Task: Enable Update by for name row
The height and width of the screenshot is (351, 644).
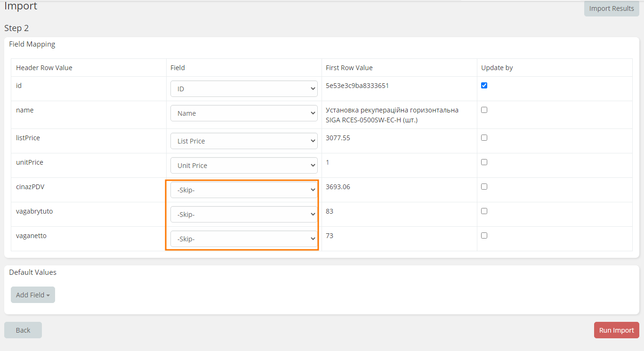Action: click(x=484, y=110)
